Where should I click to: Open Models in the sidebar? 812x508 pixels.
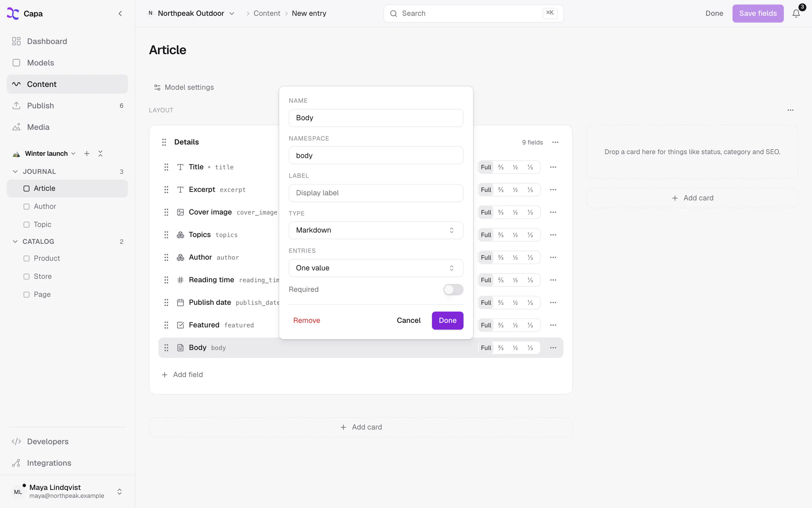67,63
